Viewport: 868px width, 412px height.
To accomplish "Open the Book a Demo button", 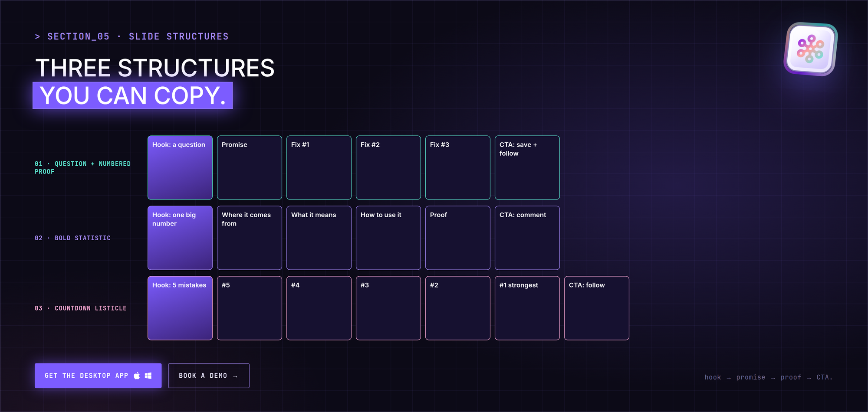I will pos(209,376).
